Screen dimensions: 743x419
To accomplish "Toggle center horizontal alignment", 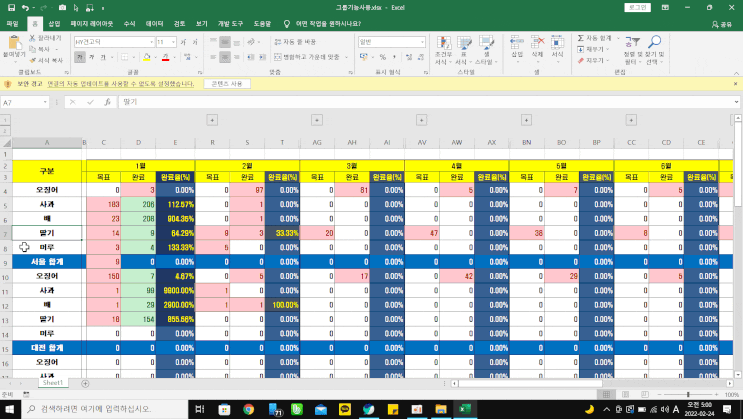I will [x=225, y=57].
